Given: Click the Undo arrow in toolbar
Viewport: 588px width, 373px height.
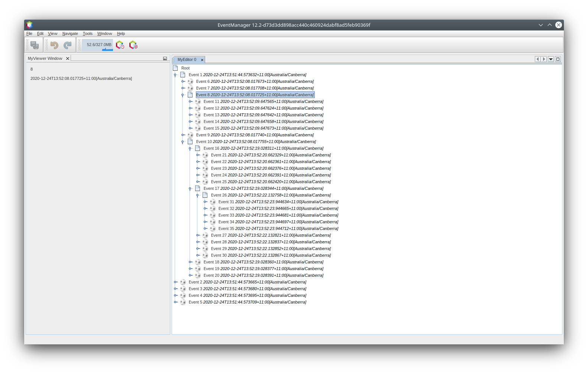Looking at the screenshot, I should pos(54,45).
